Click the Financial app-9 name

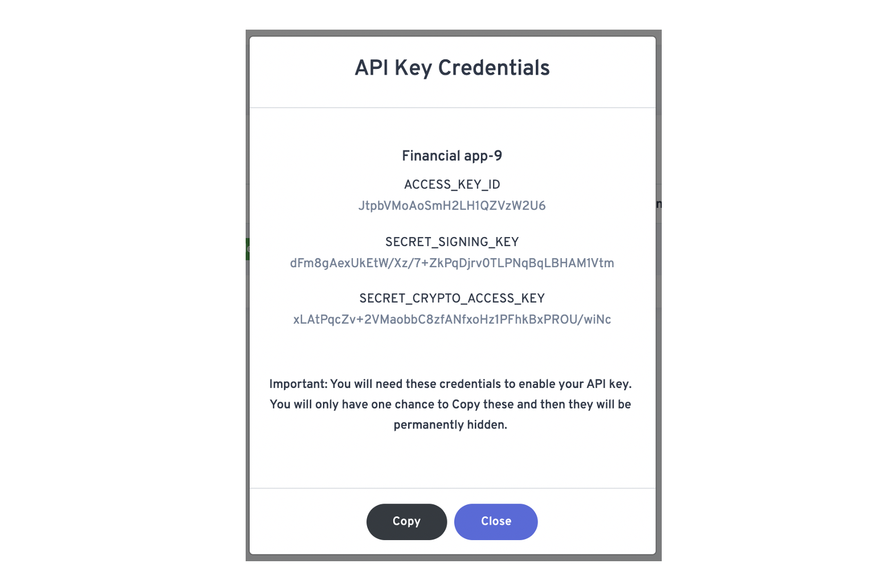(x=452, y=156)
